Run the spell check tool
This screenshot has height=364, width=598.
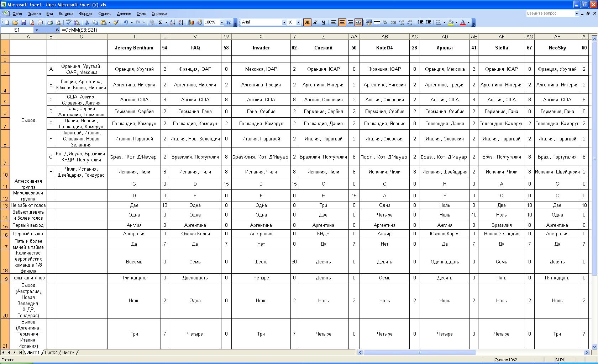tap(69, 22)
